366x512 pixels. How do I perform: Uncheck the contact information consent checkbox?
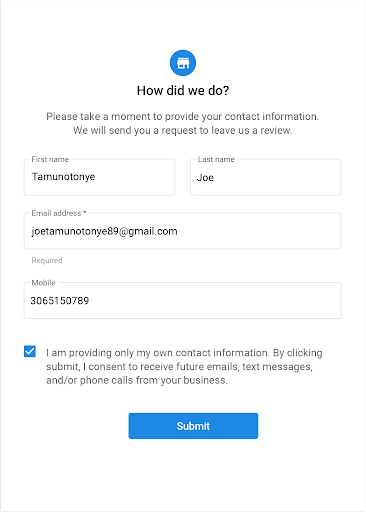pos(30,351)
